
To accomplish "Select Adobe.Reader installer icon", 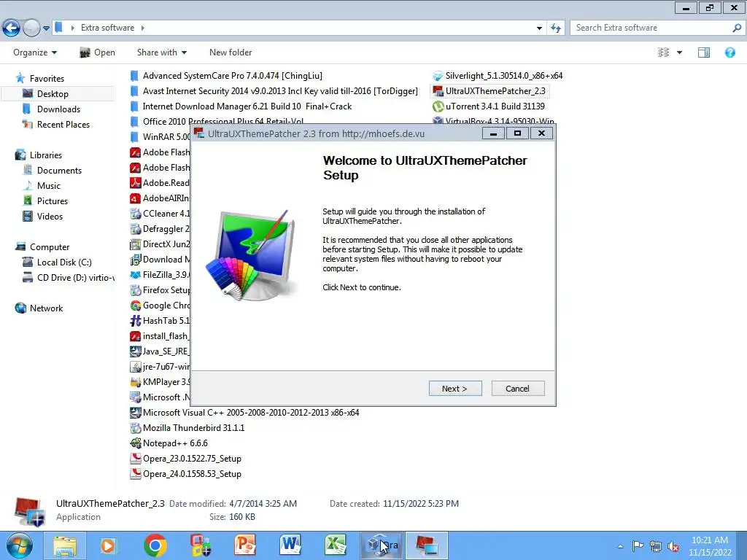I will (x=135, y=183).
